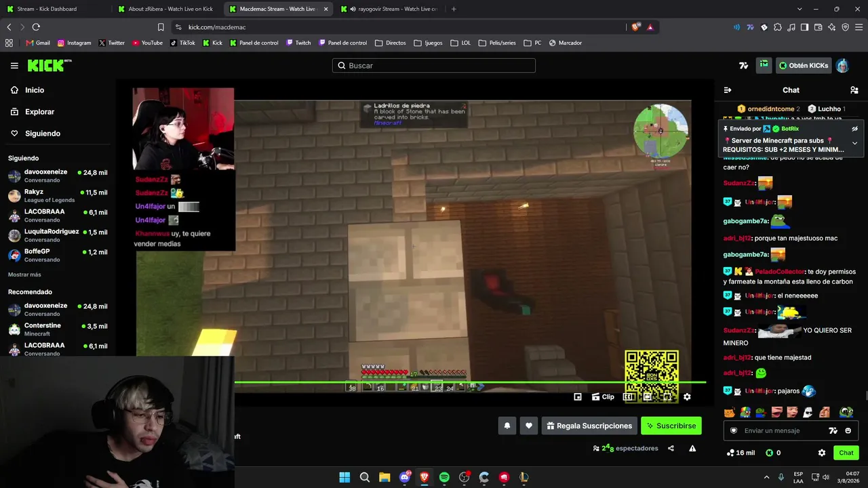Image resolution: width=868 pixels, height=488 pixels.
Task: Focus the Buscar search box
Action: (434, 66)
